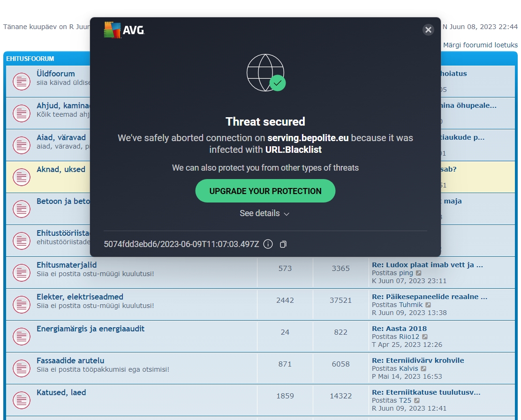The width and height of the screenshot is (521, 420).
Task: Open the Elekter, elektriseadmed forum
Action: (x=80, y=297)
